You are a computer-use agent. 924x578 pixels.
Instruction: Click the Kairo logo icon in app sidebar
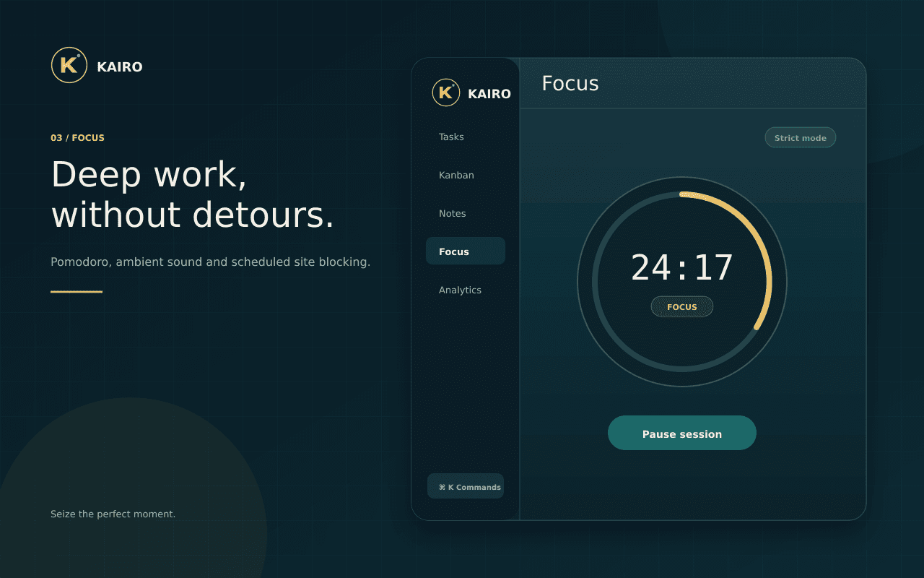tap(446, 92)
